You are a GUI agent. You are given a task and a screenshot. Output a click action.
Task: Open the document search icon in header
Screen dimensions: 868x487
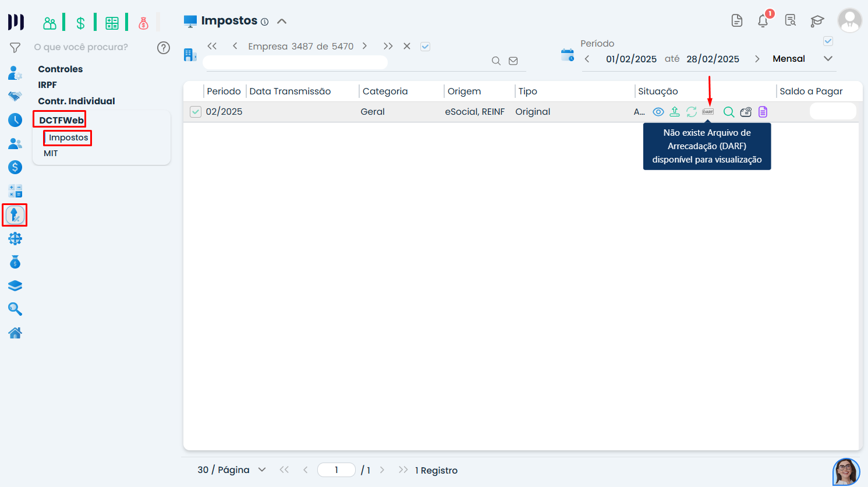click(x=790, y=21)
